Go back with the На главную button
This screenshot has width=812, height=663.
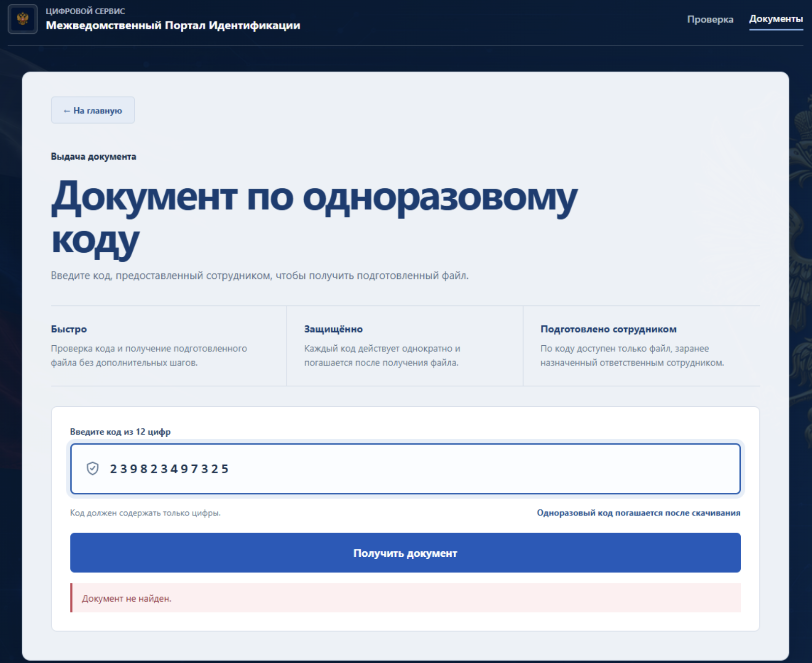point(93,110)
